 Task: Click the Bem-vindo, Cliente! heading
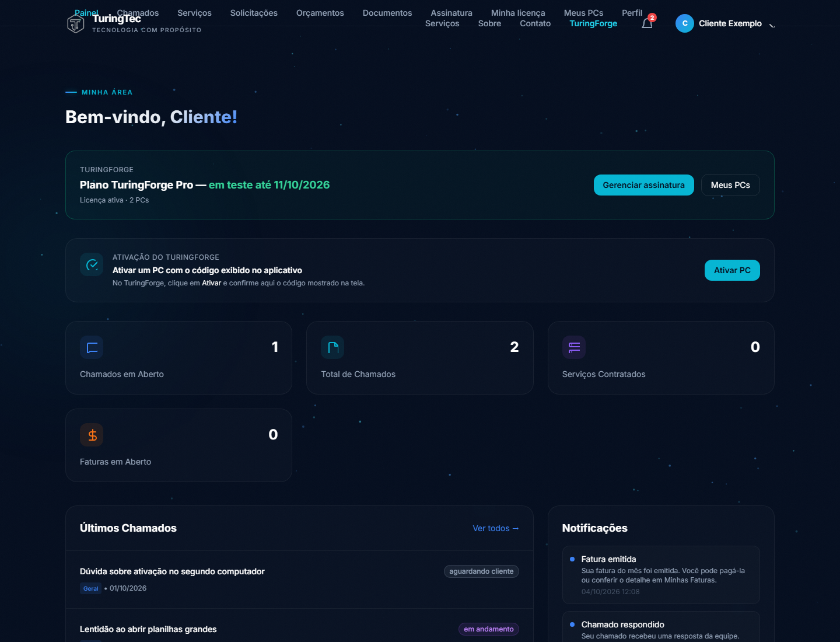[151, 117]
